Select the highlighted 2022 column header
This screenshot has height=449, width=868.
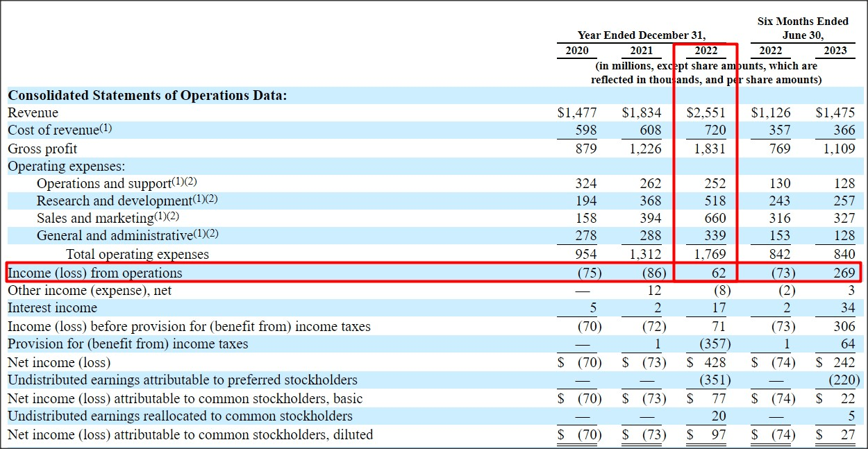pyautogui.click(x=706, y=50)
